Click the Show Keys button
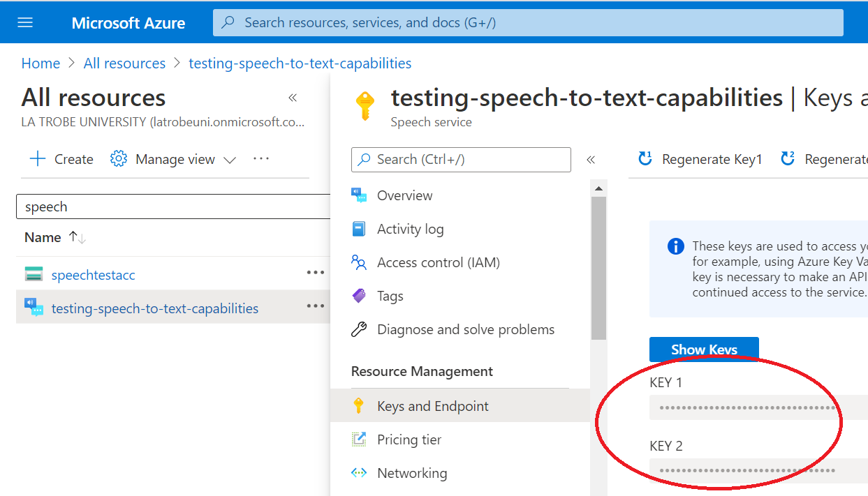 pos(704,350)
